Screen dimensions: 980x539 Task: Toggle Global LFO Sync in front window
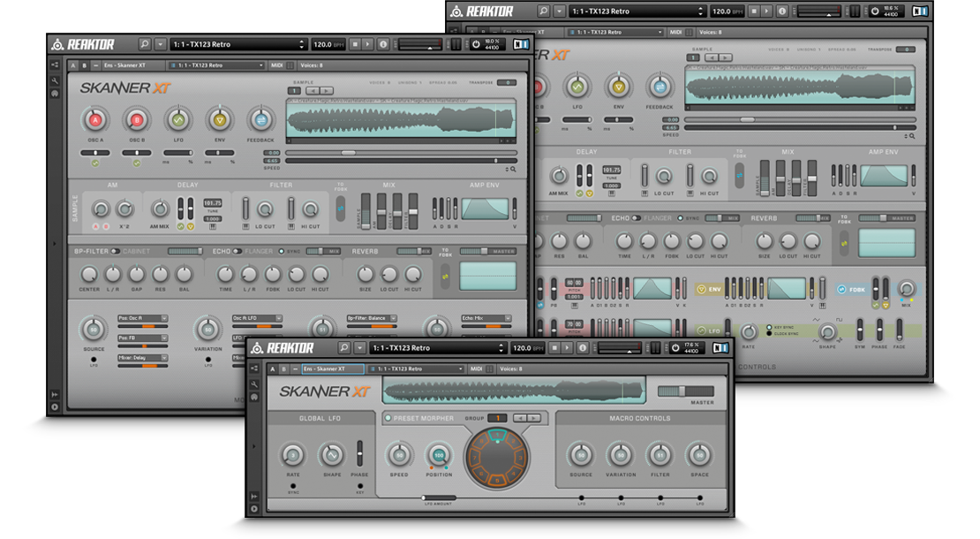(x=292, y=486)
